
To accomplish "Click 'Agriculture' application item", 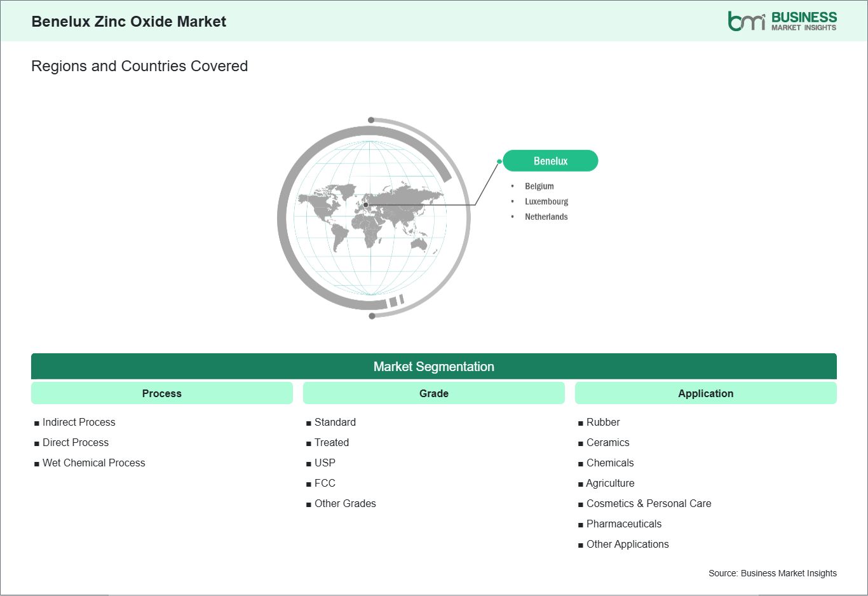I will pyautogui.click(x=610, y=483).
